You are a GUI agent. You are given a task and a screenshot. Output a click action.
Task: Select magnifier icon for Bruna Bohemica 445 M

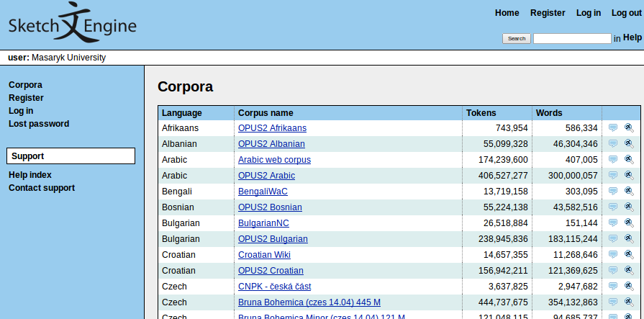pyautogui.click(x=629, y=302)
